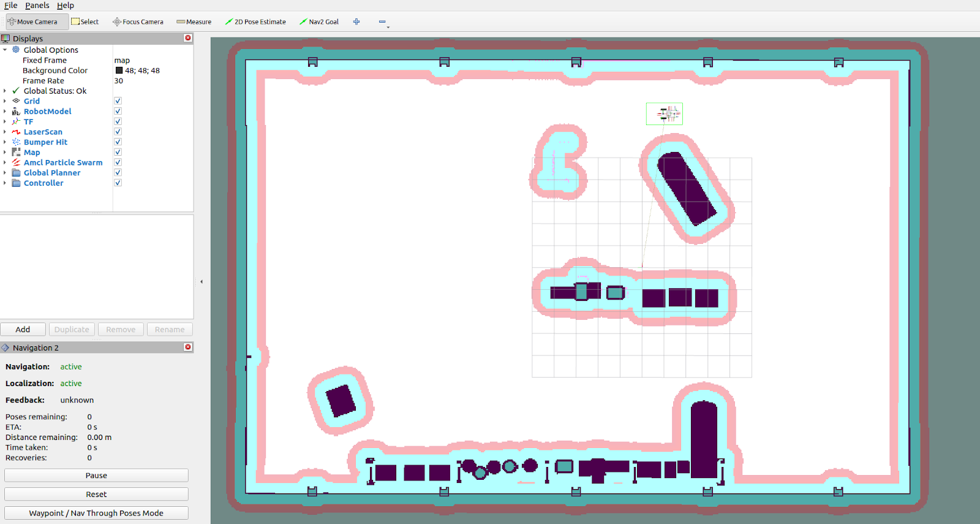Open the Panels menu
The width and height of the screenshot is (980, 524).
37,6
